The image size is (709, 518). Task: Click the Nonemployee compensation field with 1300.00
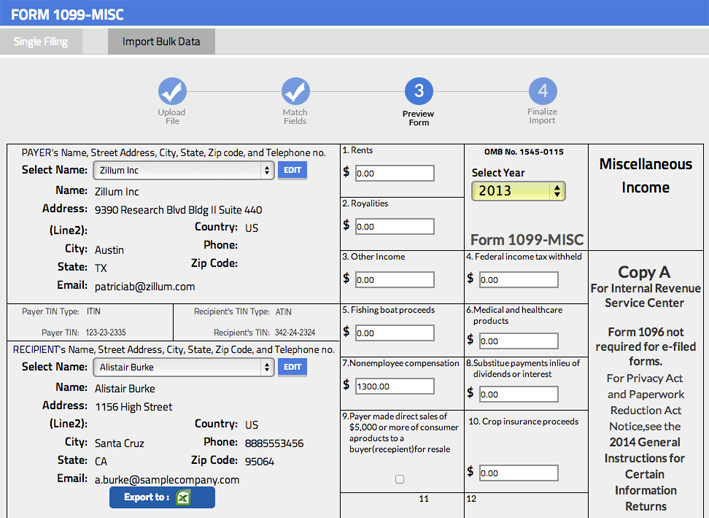point(394,386)
